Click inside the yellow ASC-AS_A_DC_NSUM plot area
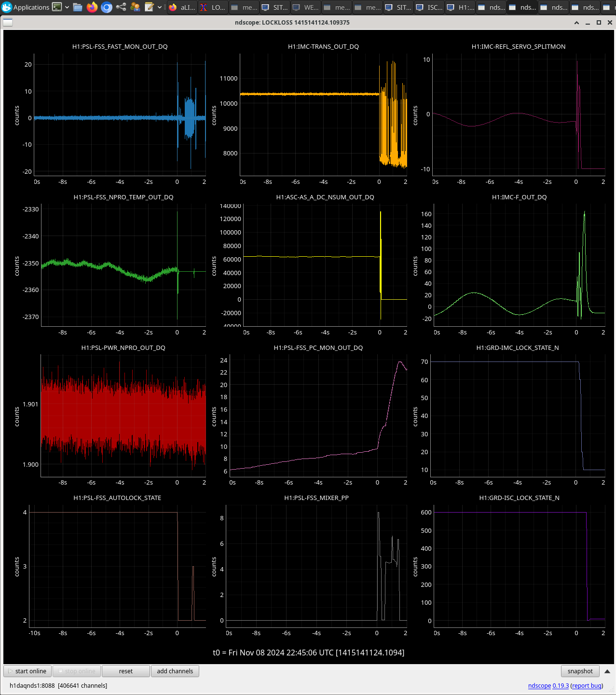Viewport: 616px width, 695px height. pos(325,264)
